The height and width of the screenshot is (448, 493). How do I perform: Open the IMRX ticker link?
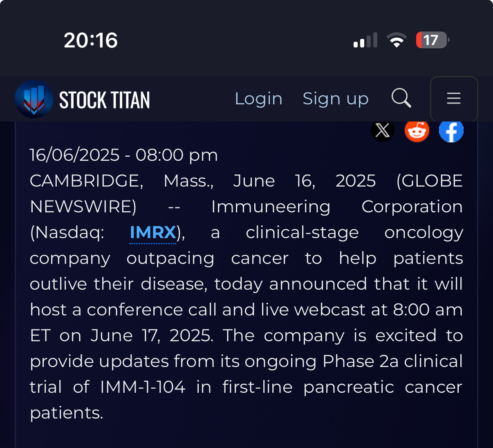153,233
